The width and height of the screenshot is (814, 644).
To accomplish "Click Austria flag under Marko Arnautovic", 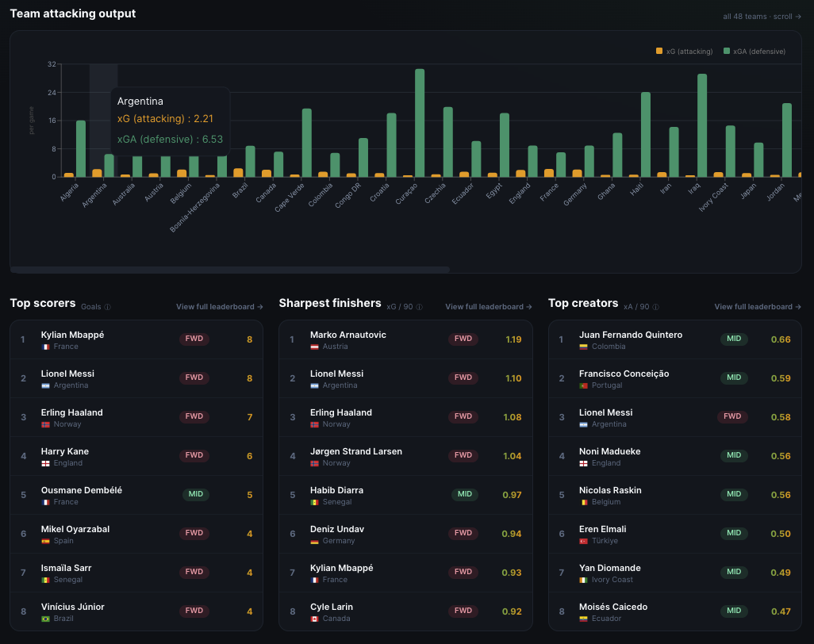I will click(x=315, y=347).
